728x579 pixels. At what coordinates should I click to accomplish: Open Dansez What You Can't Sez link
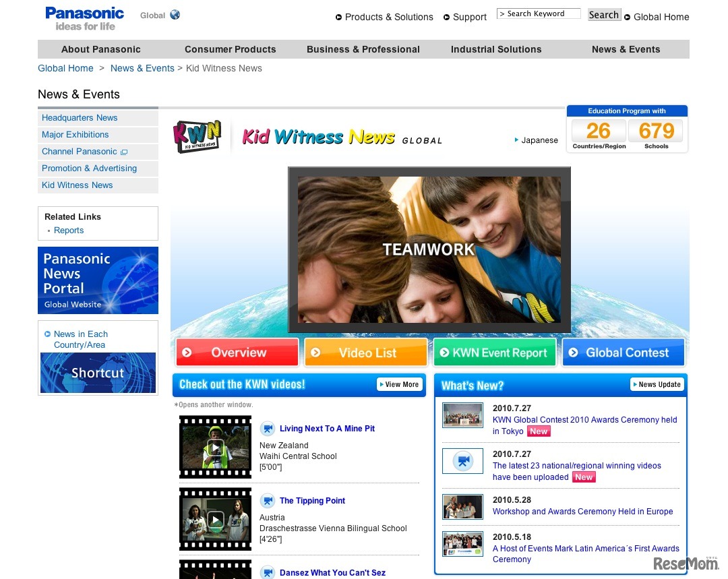[332, 572]
